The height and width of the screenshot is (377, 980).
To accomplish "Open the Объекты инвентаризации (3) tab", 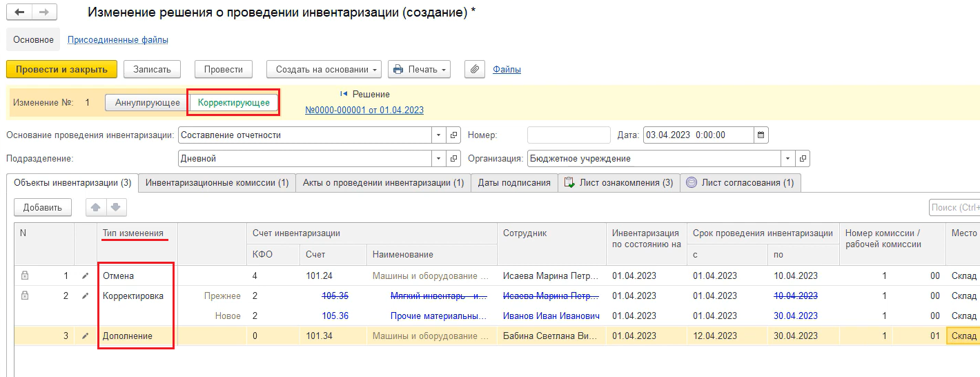I will click(x=72, y=183).
